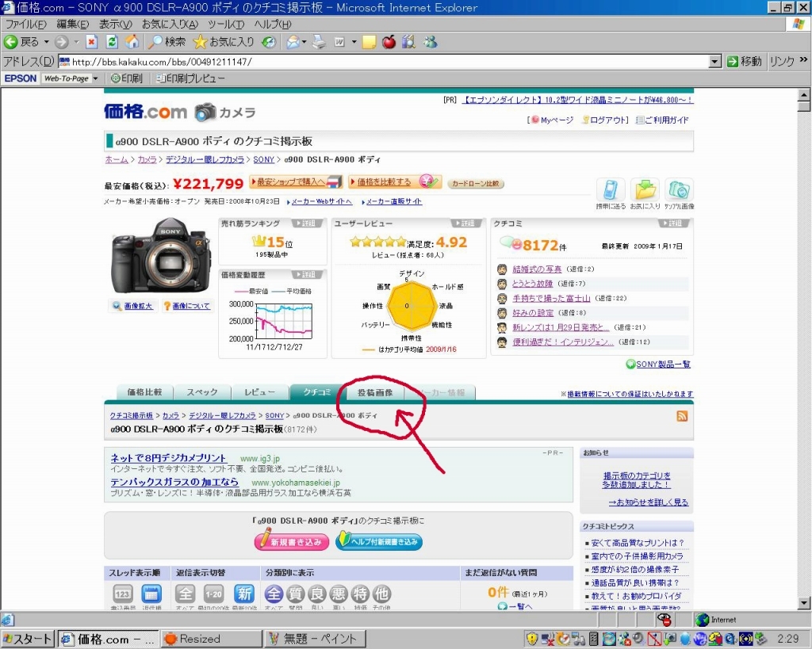
Task: Filter by 良 good category icon
Action: click(317, 594)
